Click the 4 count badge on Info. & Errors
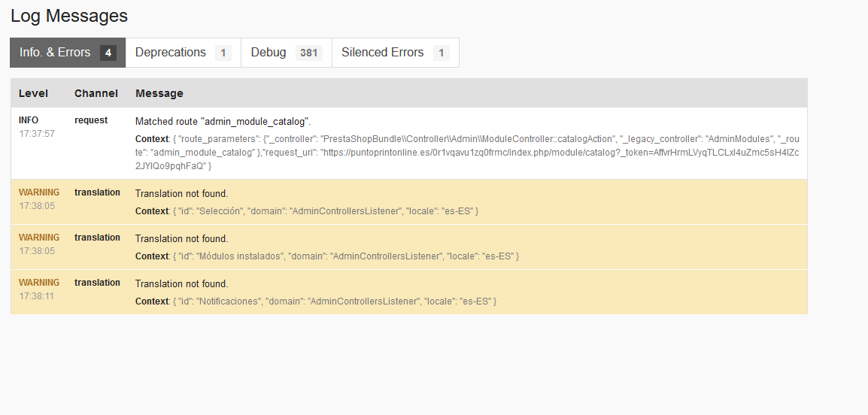 pyautogui.click(x=108, y=53)
